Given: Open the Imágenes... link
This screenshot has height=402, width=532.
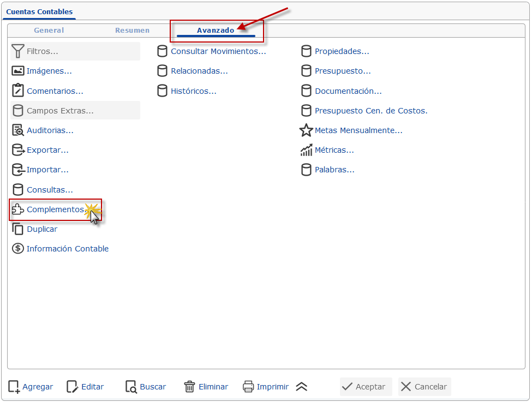Looking at the screenshot, I should [49, 71].
